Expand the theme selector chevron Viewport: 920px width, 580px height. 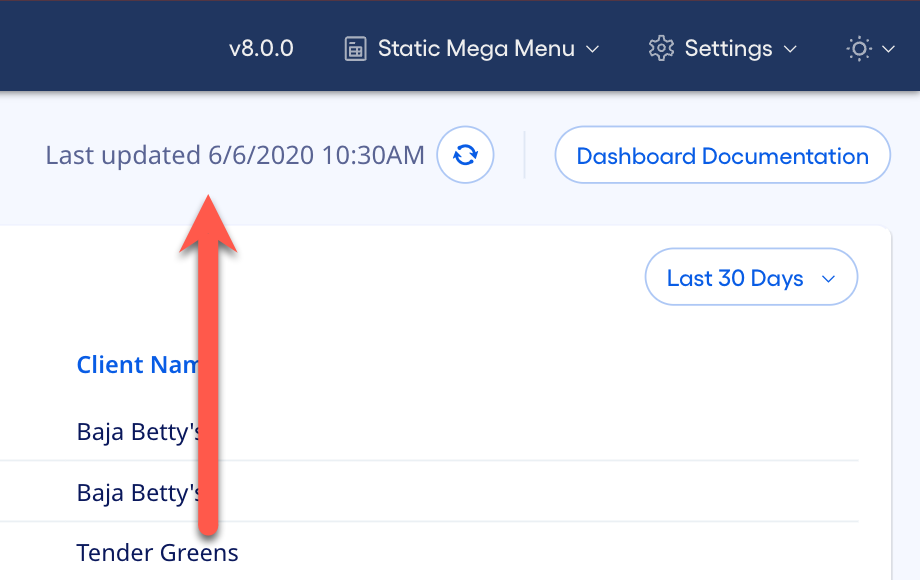(886, 49)
